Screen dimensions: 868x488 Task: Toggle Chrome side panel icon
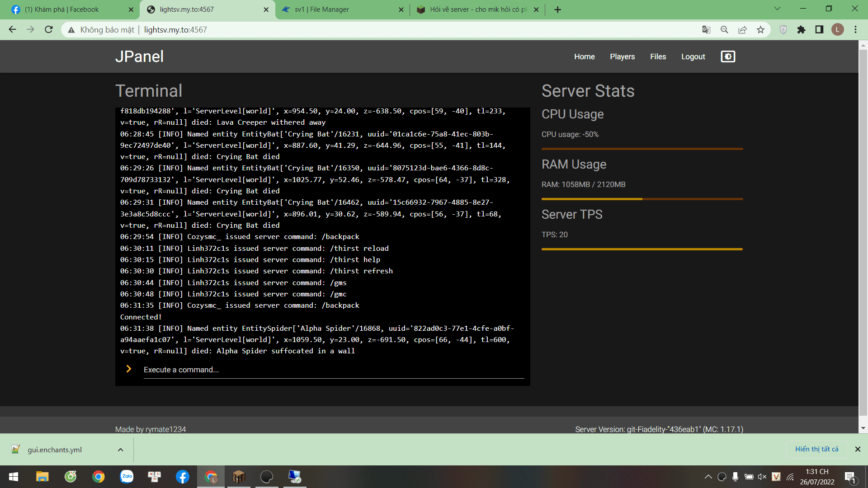pyautogui.click(x=819, y=30)
